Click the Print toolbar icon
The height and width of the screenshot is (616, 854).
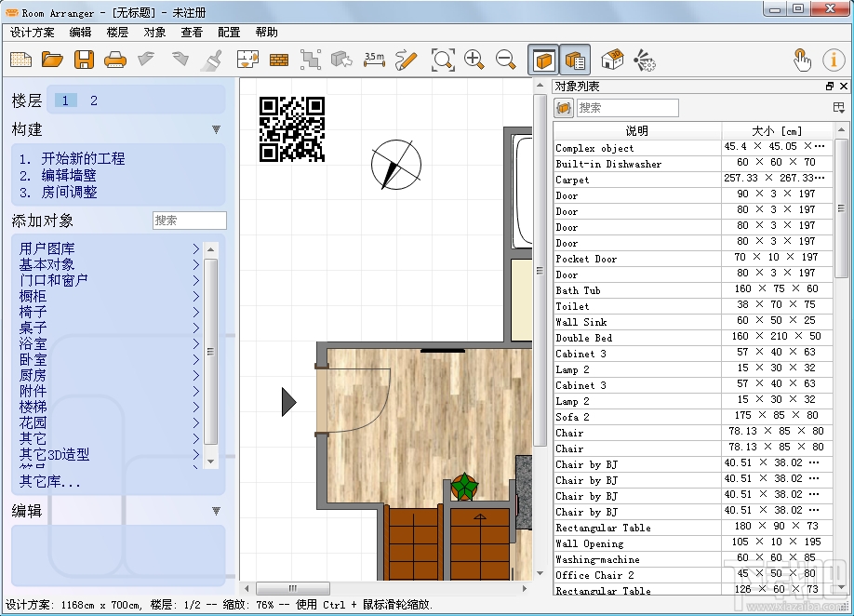pyautogui.click(x=115, y=60)
